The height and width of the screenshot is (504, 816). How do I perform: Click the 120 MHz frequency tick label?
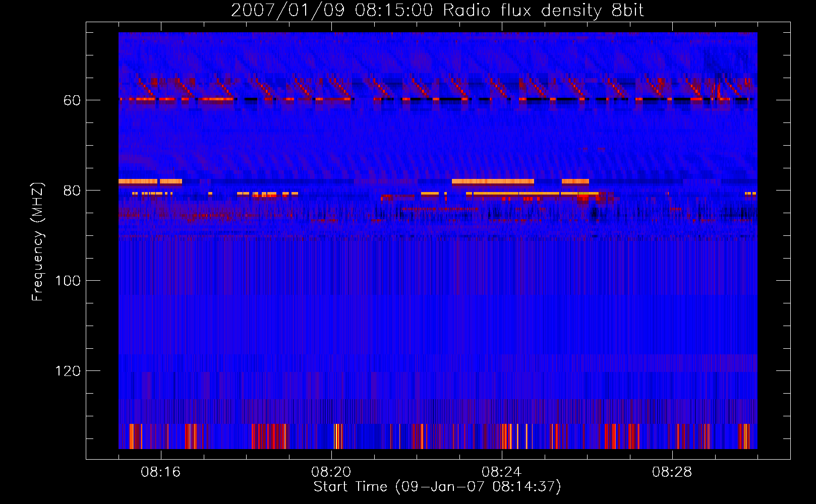(x=68, y=371)
